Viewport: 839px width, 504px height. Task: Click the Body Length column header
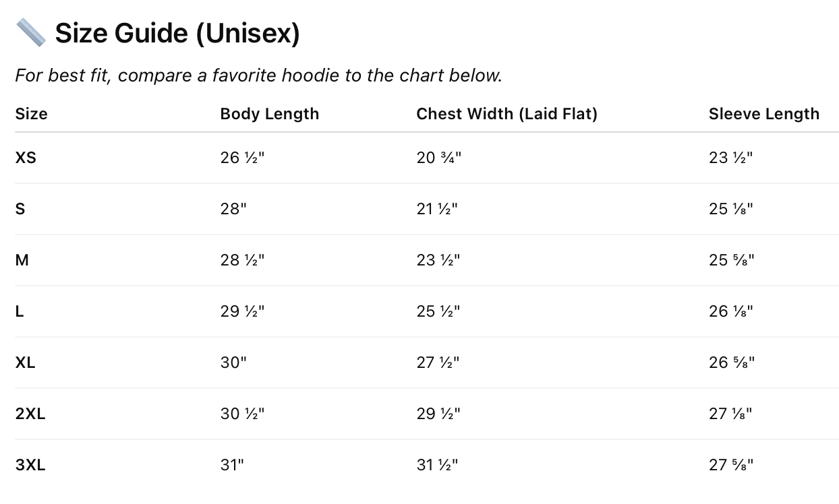tap(269, 114)
